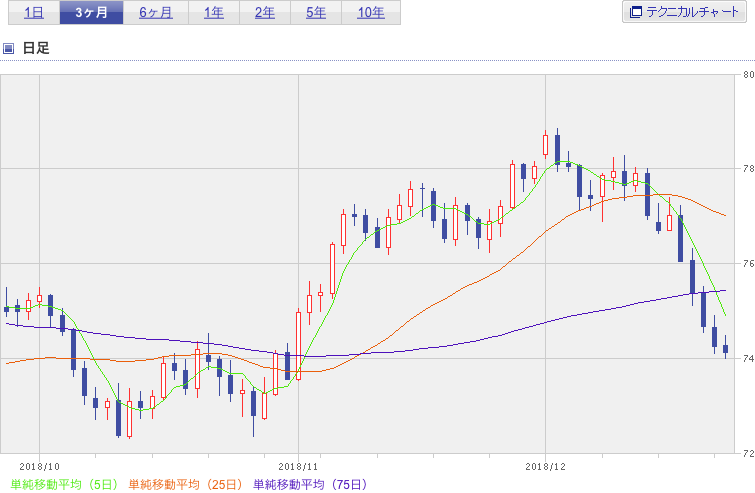Image resolution: width=755 pixels, height=493 pixels.
Task: Click the 日足 heading text
Action: [x=36, y=48]
